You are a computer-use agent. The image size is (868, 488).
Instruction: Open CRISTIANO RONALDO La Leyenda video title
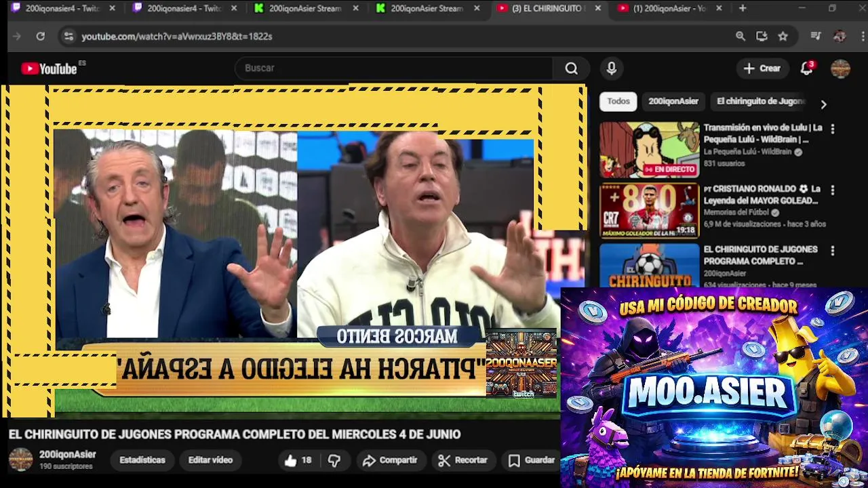[762, 195]
